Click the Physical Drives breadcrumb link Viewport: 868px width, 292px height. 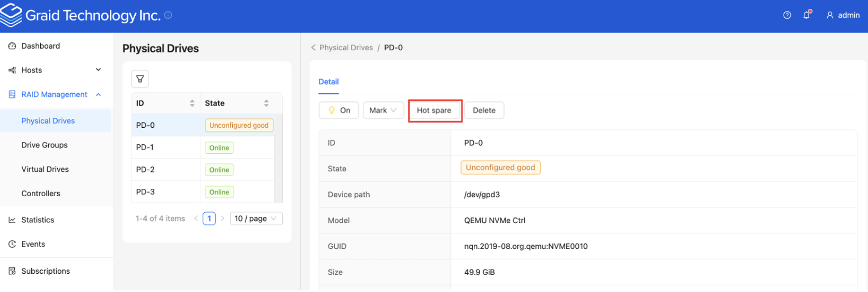[346, 48]
